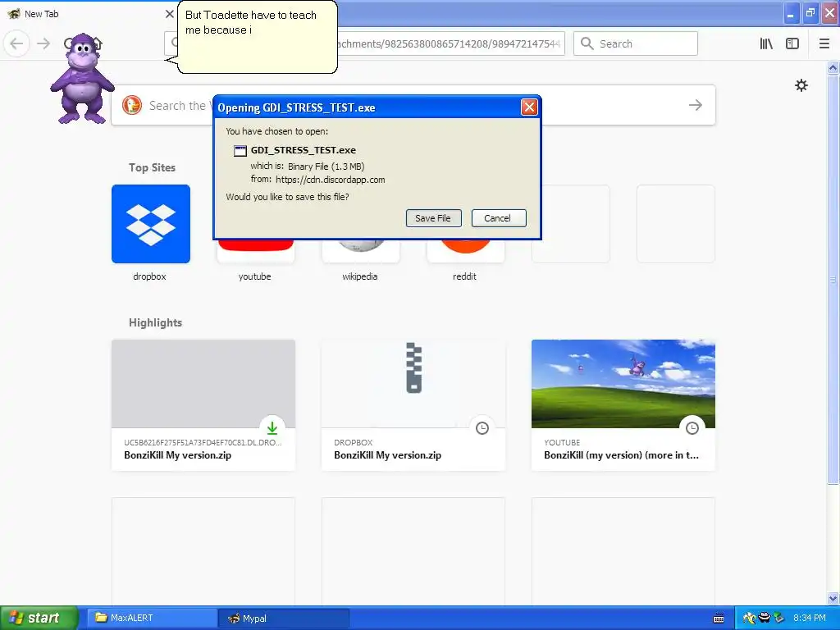Click the BonziBuddy purple gorilla character
840x630 pixels.
point(83,78)
